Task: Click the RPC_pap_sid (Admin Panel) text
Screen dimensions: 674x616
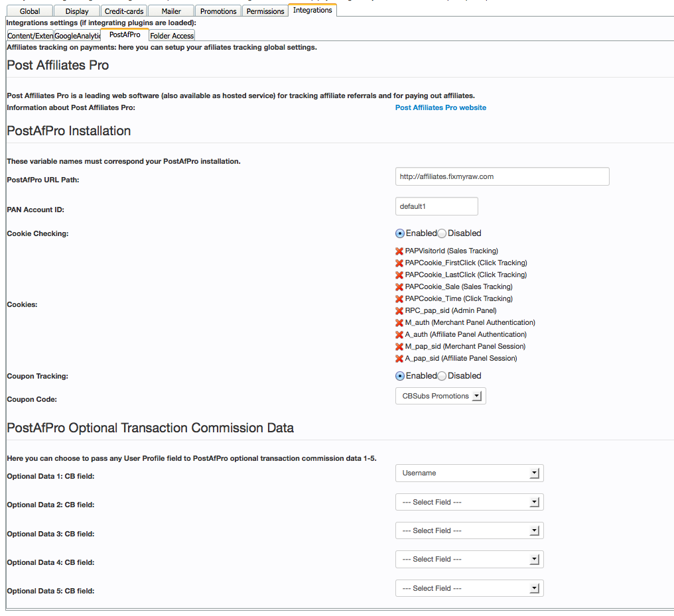Action: tap(451, 310)
